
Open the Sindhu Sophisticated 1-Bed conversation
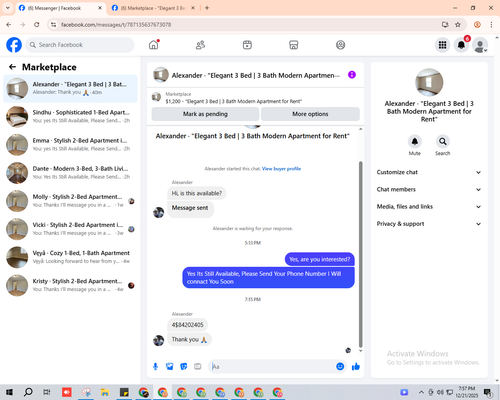70,117
